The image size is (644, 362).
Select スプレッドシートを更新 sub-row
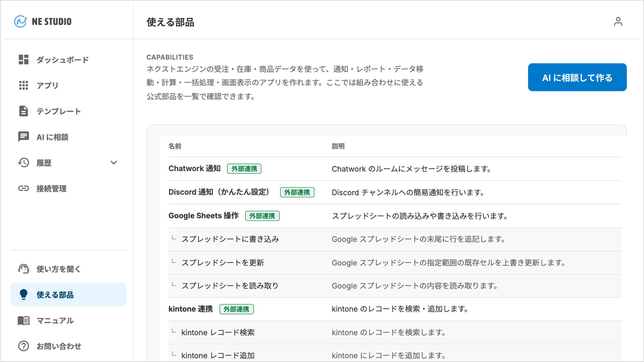395,263
